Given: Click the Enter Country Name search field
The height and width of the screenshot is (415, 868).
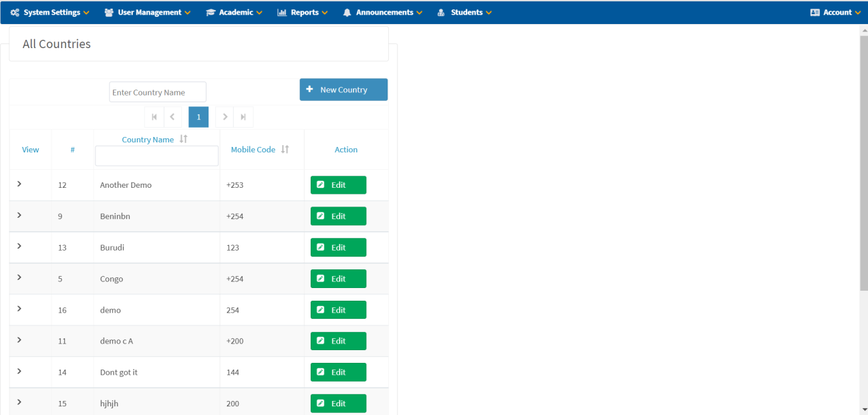Looking at the screenshot, I should [x=157, y=92].
